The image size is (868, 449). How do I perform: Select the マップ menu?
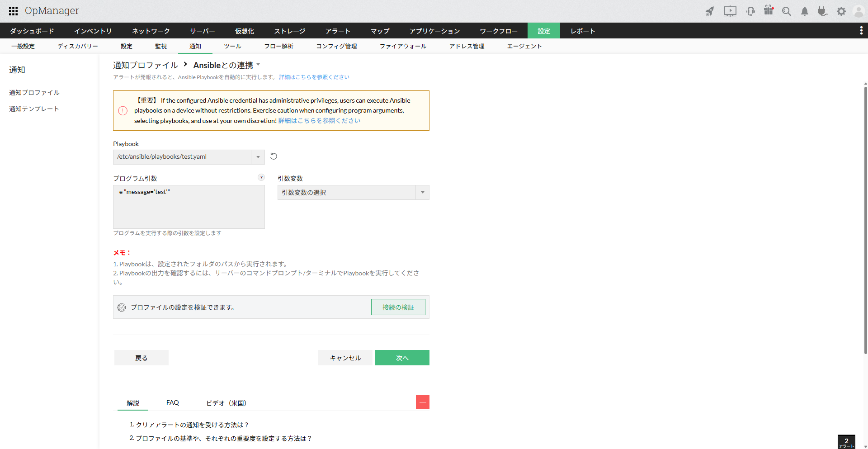click(x=380, y=31)
